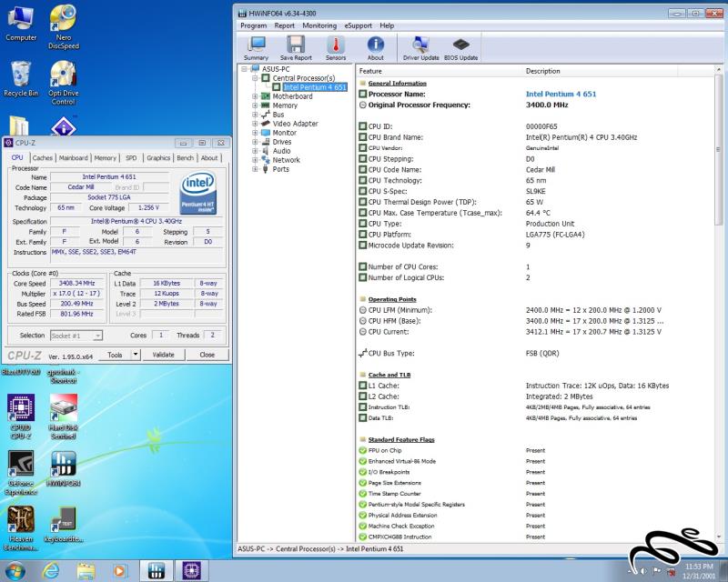Open the Summary view in HWiNFO64 toolbar

click(256, 48)
